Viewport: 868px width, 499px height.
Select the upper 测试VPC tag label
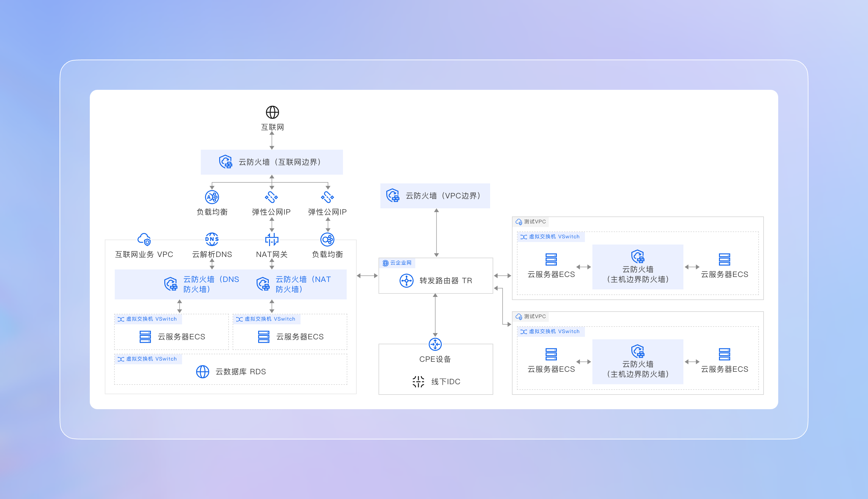pyautogui.click(x=531, y=222)
